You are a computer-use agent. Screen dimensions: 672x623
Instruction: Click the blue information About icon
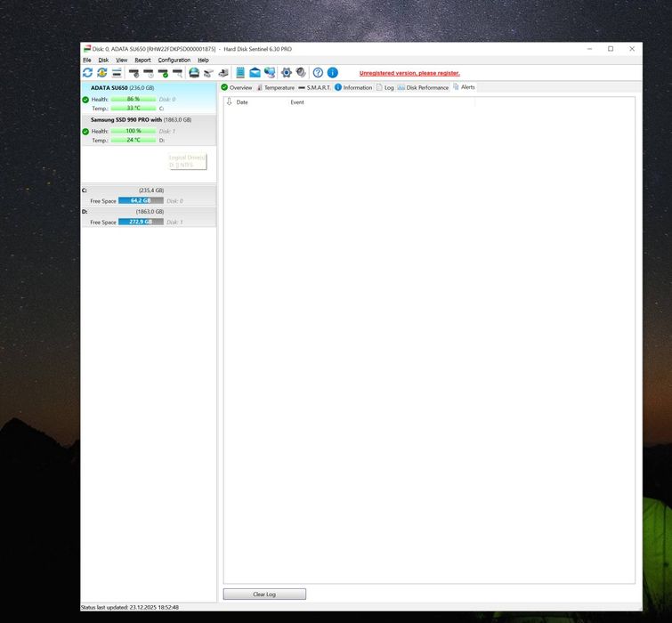coord(333,72)
